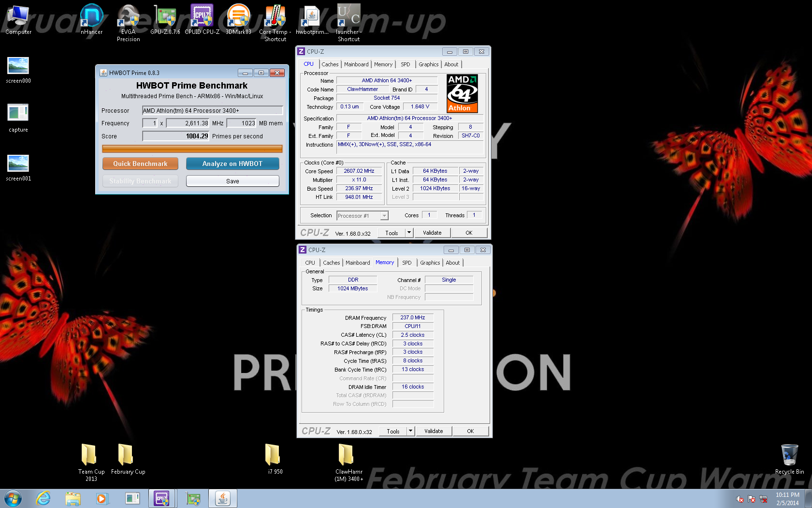Open the i7 950 folder
The width and height of the screenshot is (812, 508).
[275, 459]
